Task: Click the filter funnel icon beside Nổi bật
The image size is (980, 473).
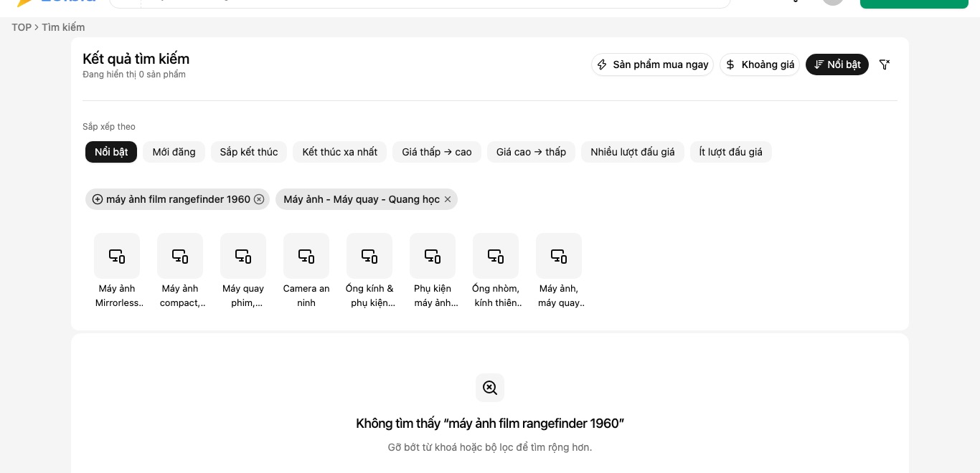Action: click(x=885, y=64)
